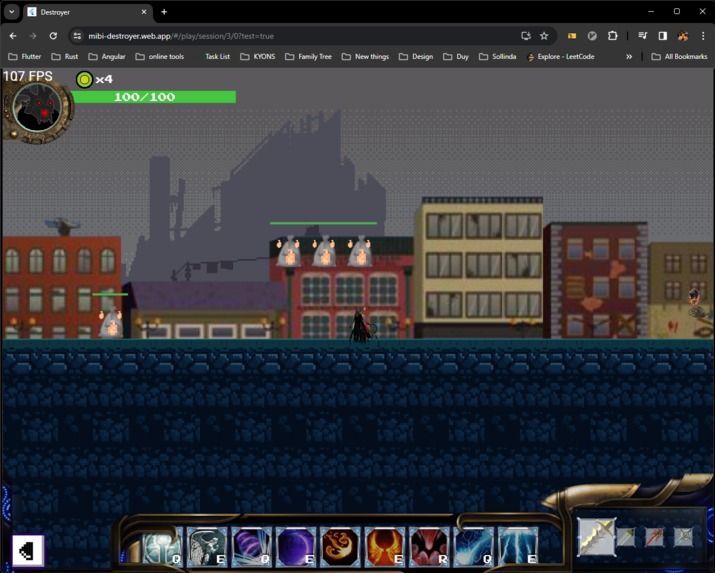Open the Explore - LeetCode bookmark
Image resolution: width=715 pixels, height=573 pixels.
click(x=560, y=57)
